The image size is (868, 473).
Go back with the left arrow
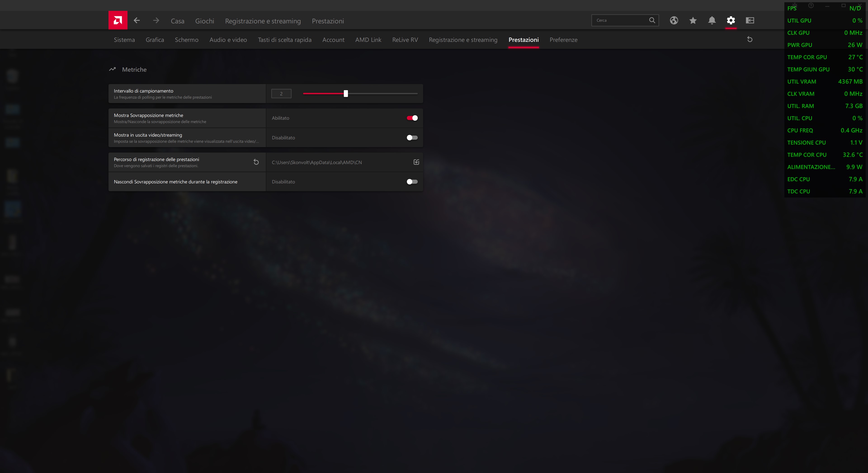pos(137,20)
